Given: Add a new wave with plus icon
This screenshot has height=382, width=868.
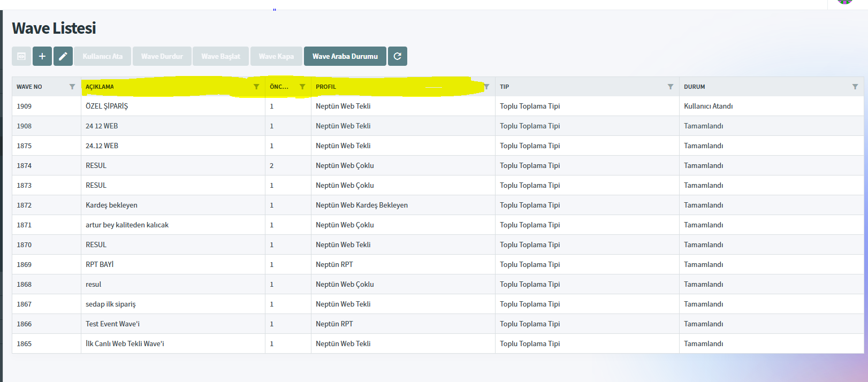Looking at the screenshot, I should (x=42, y=56).
